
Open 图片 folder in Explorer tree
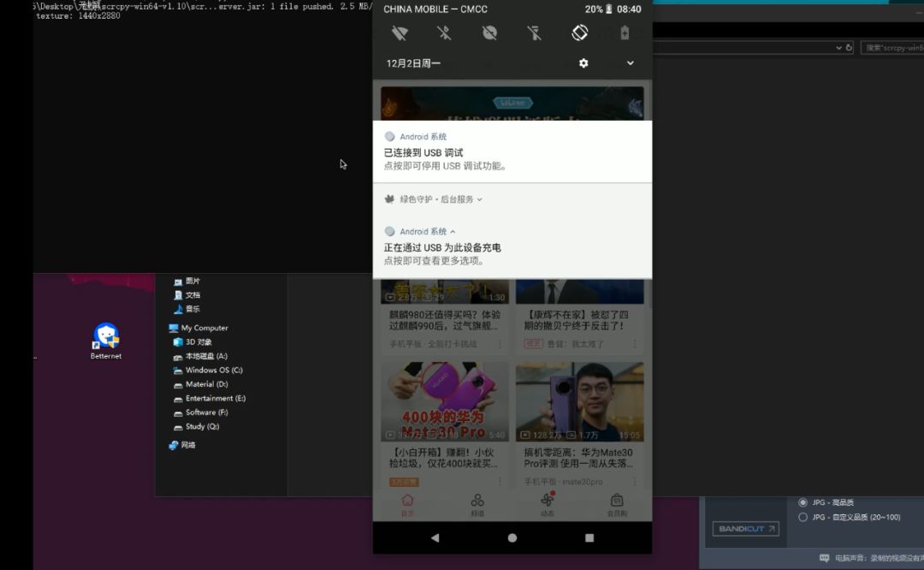tap(187, 282)
